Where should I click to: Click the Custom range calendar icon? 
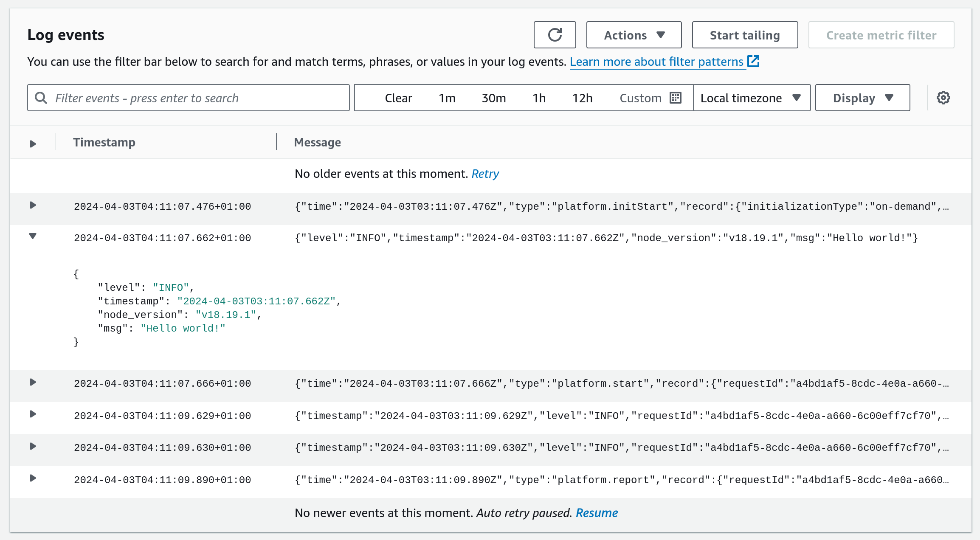676,98
